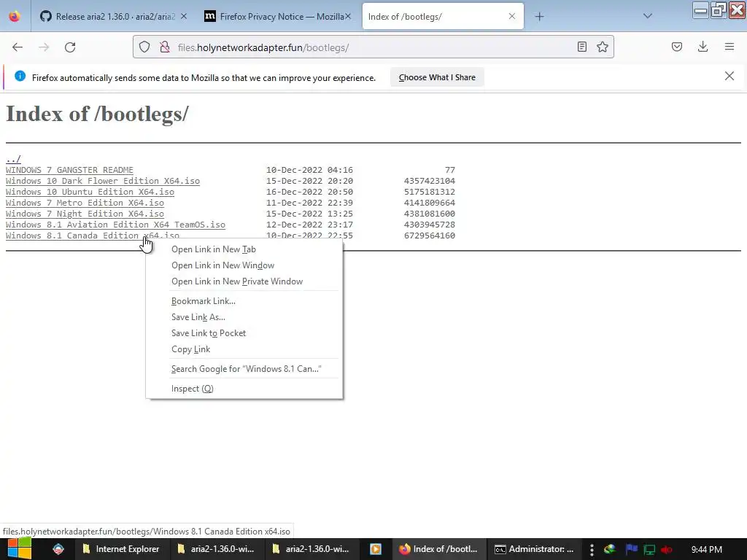Select Copy Link from context menu
The height and width of the screenshot is (560, 747).
(244, 349)
